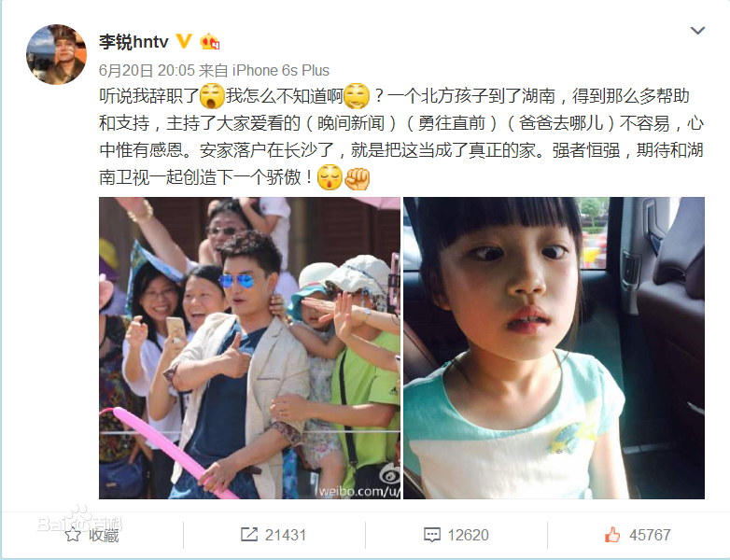Open the 6月20日 20:05 timestamp link
Viewport: 730px width, 560px height.
point(147,70)
